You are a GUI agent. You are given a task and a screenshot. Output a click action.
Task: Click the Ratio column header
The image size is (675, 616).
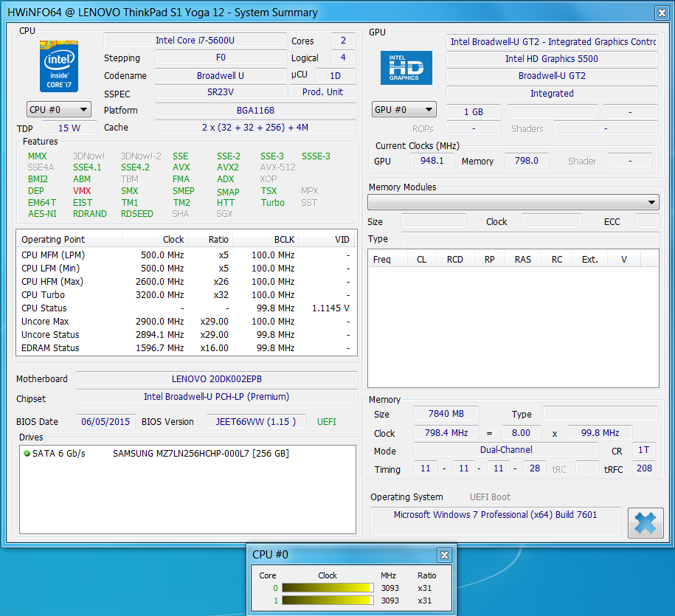[x=210, y=239]
